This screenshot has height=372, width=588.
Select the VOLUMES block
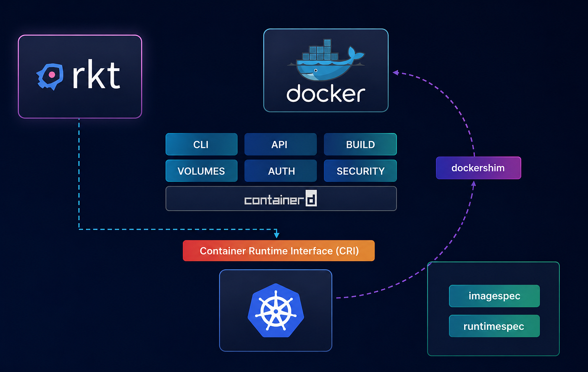coord(202,171)
